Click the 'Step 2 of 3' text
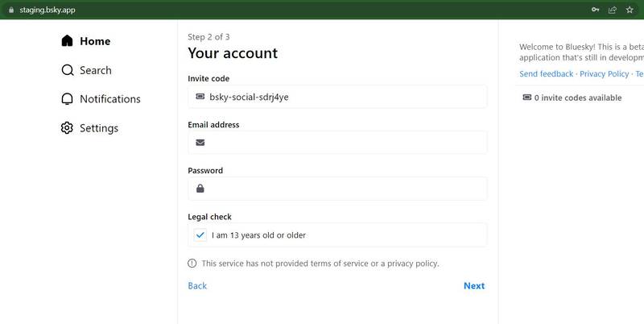This screenshot has height=324, width=644. pyautogui.click(x=208, y=37)
